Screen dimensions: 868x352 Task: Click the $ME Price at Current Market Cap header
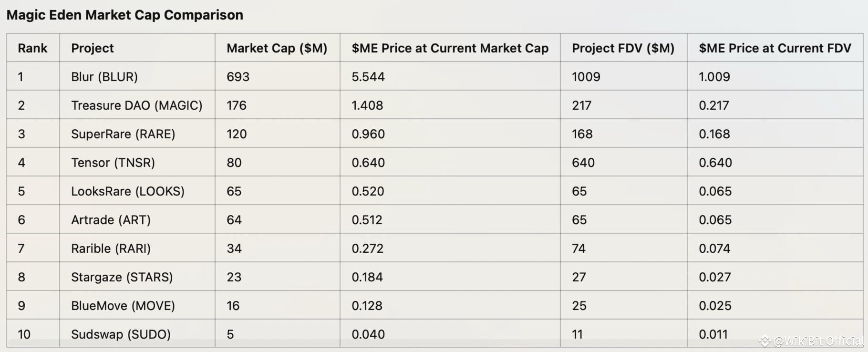(x=450, y=48)
